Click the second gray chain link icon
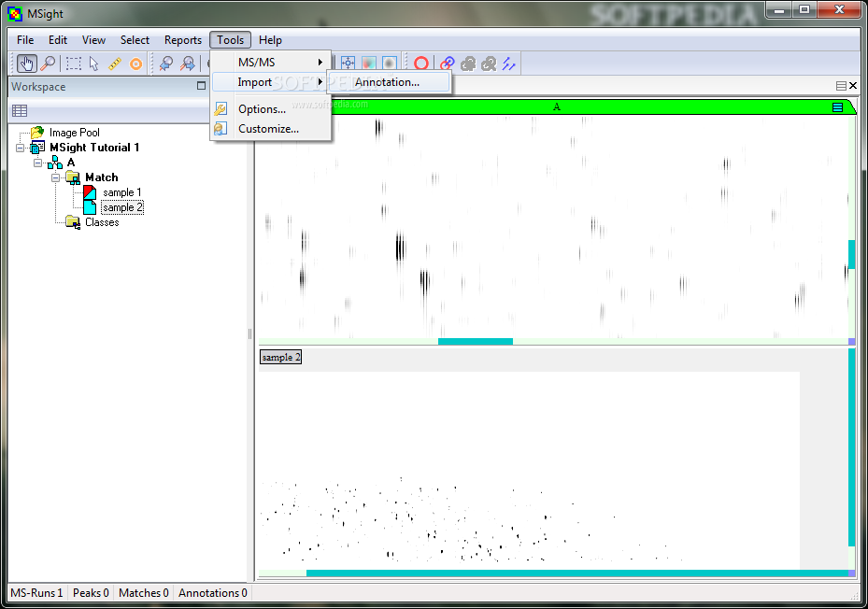Screen dimensions: 868x609 pos(489,64)
